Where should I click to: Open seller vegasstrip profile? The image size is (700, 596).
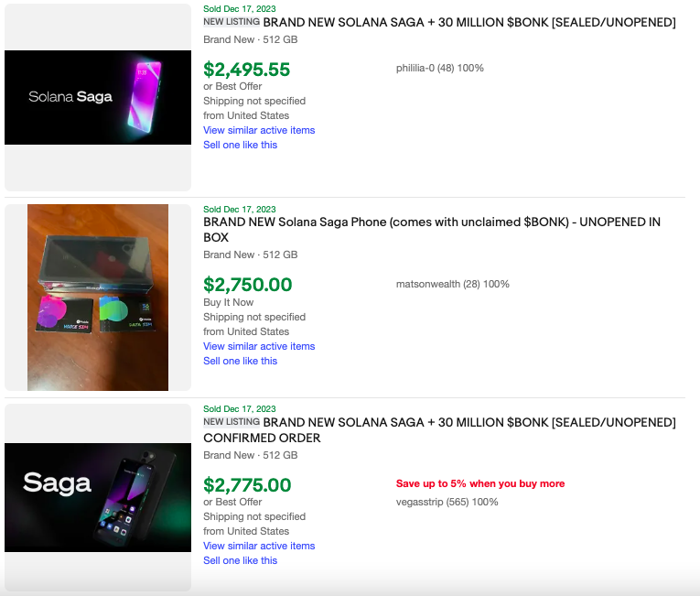click(447, 502)
